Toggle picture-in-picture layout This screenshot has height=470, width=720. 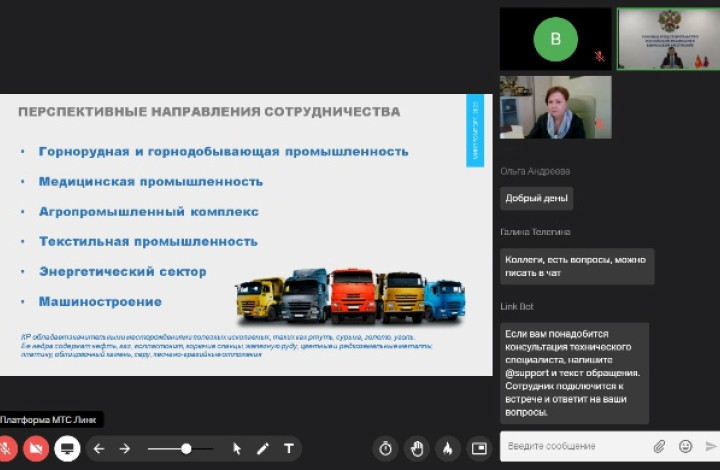coord(479,449)
